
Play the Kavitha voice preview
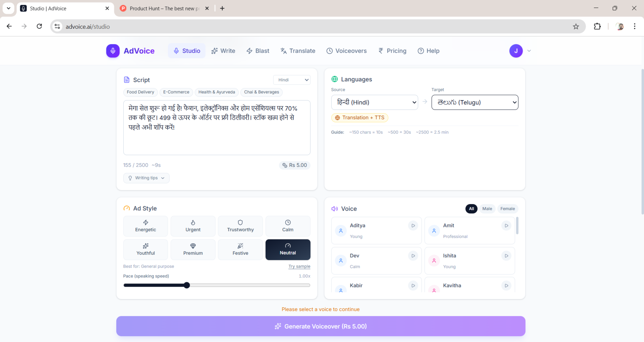[506, 286]
